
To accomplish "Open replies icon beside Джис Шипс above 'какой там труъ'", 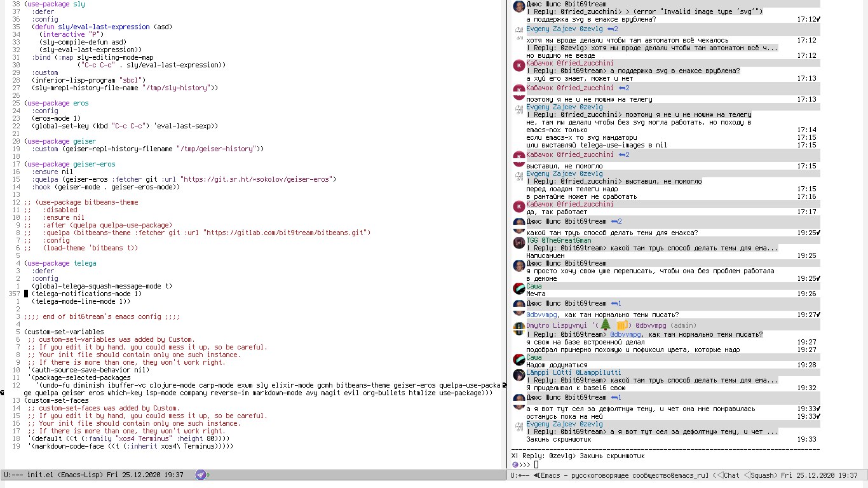I will point(616,221).
